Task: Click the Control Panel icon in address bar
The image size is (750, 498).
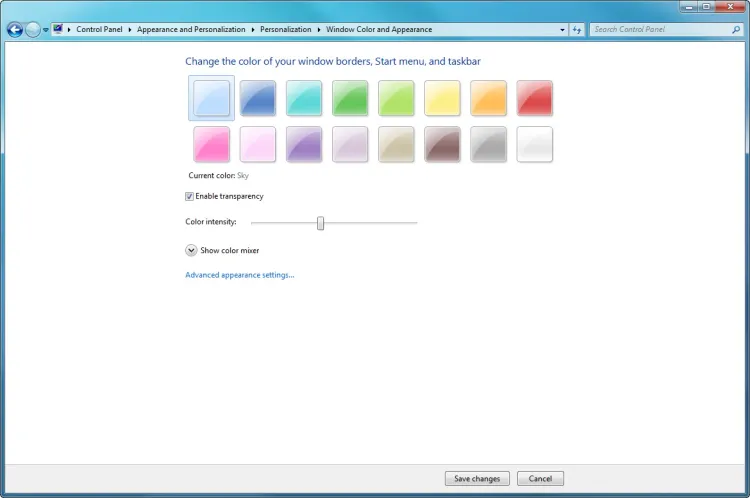Action: (58, 30)
